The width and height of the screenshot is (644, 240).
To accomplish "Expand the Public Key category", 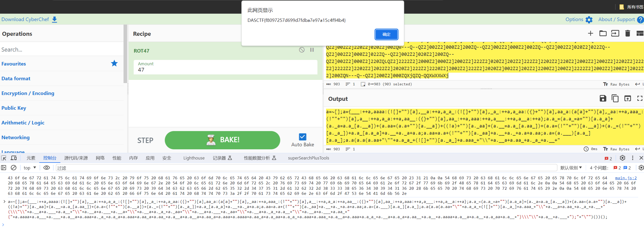I will pos(62,108).
